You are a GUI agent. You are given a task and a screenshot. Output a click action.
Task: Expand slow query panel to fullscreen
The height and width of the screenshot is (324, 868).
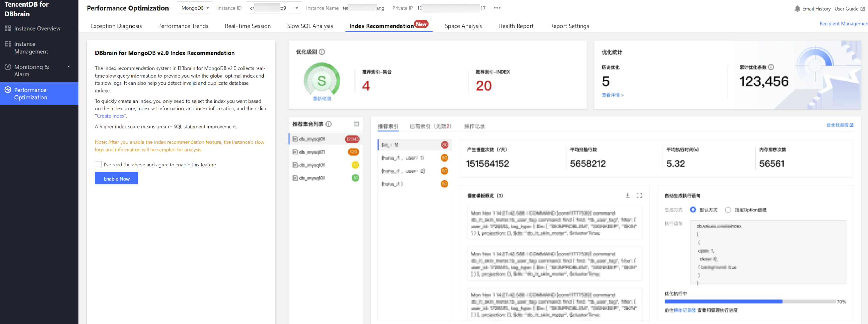(x=639, y=195)
